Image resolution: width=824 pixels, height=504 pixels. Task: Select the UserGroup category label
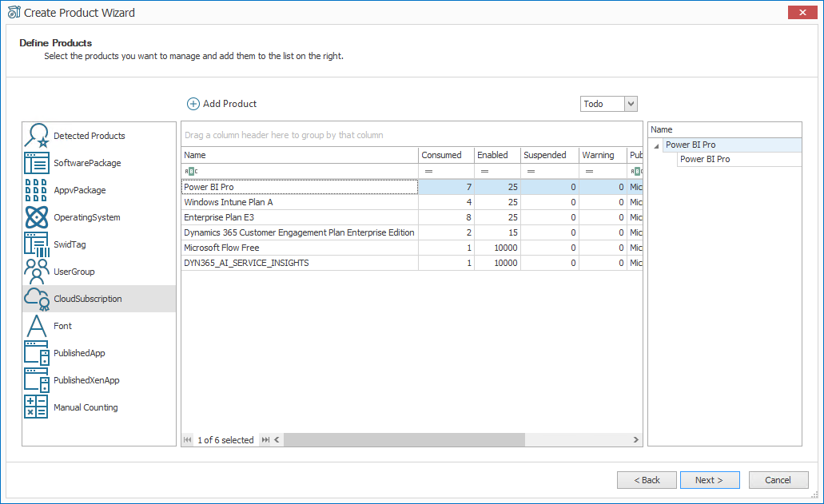[x=74, y=272]
